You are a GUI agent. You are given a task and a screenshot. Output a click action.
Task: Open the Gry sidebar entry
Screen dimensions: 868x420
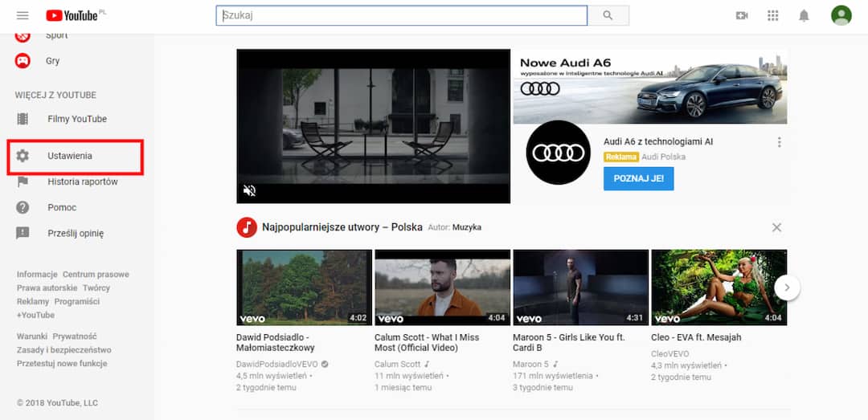52,61
